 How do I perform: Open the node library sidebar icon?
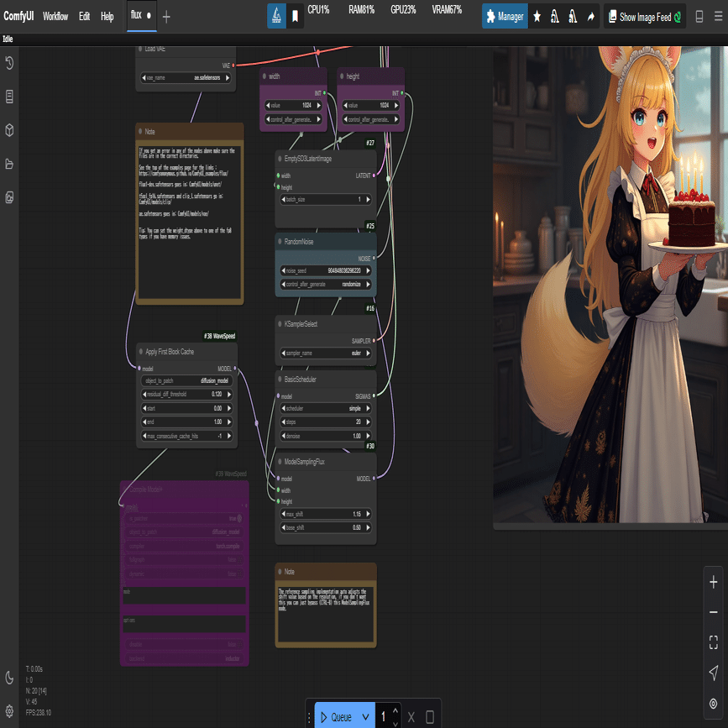(x=9, y=97)
